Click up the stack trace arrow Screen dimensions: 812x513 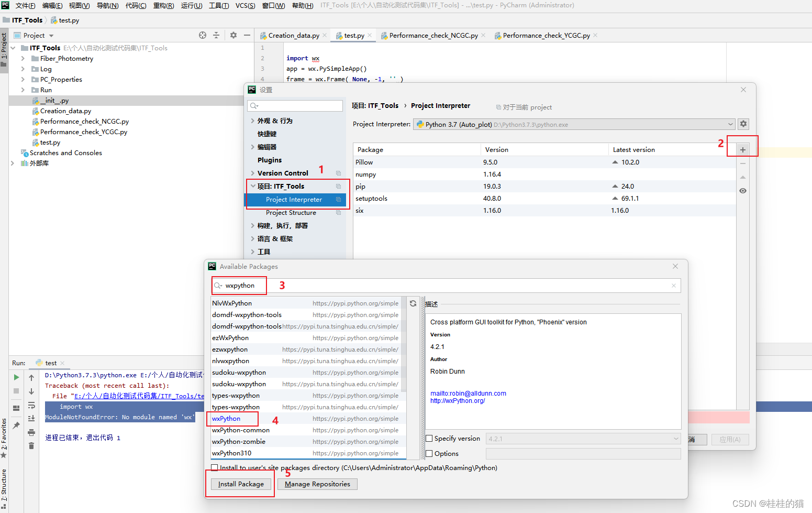click(x=31, y=377)
